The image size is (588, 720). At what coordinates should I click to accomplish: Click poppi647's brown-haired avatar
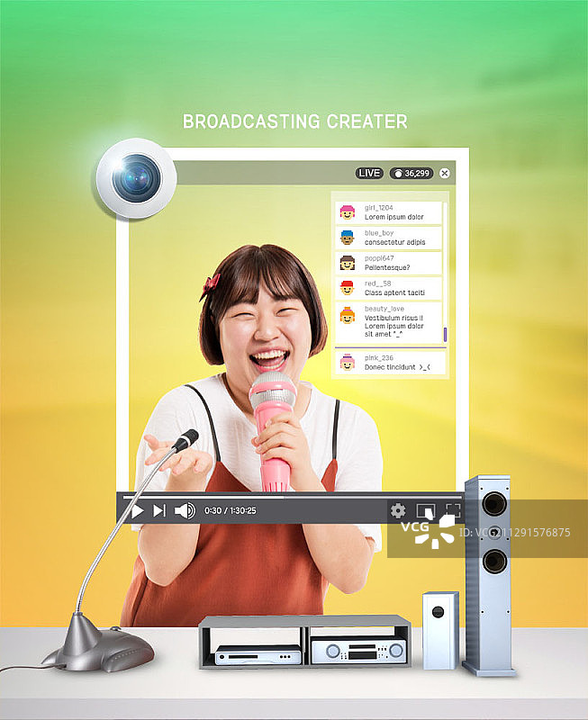pos(347,263)
